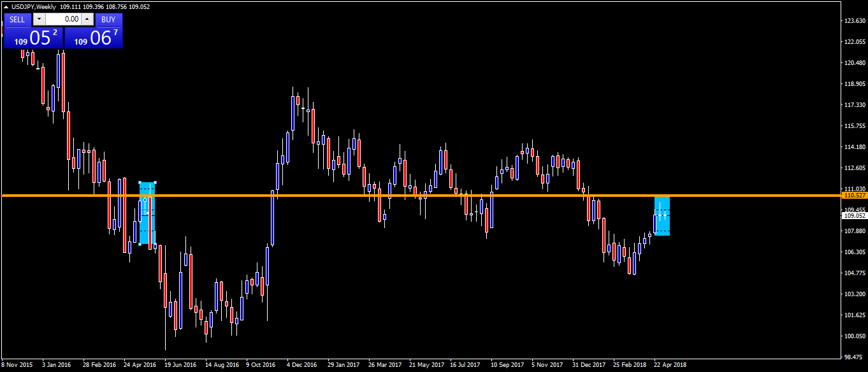Click the 109.05 sell price tile

34,38
